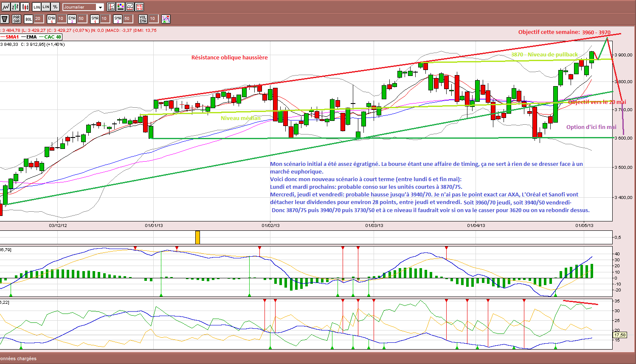Viewport: 636px width, 364px height.
Task: Click the 'Résistance oblique haussière' annotation
Action: tap(229, 57)
